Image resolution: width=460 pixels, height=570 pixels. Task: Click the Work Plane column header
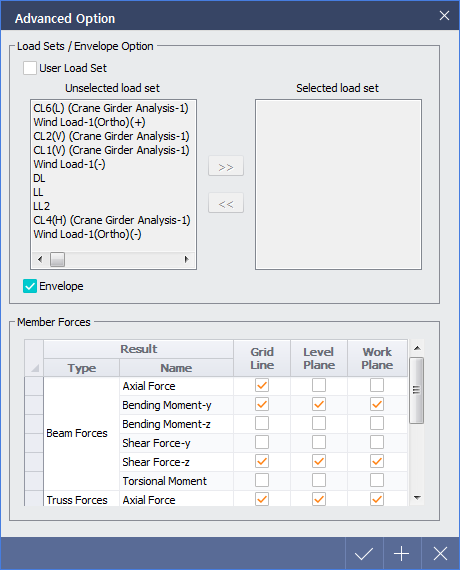(377, 358)
